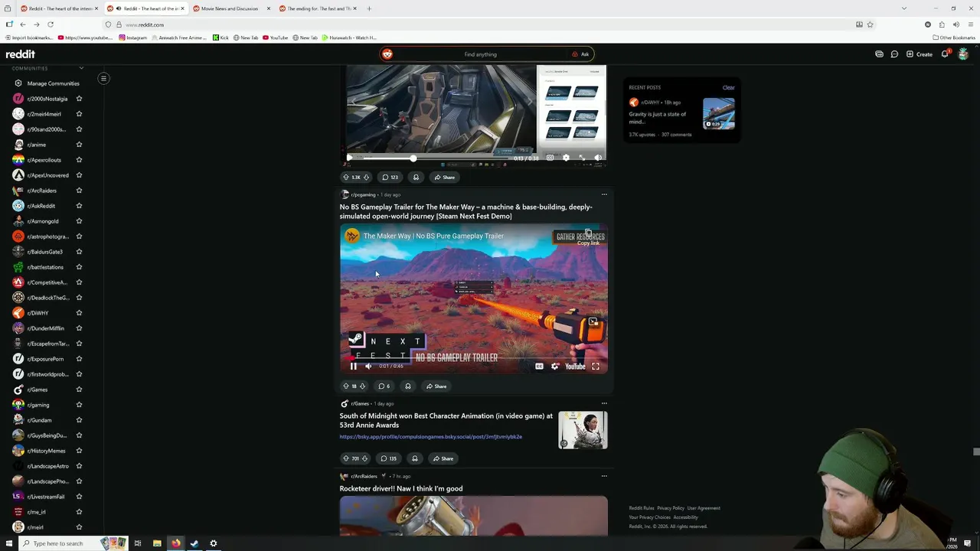Screen dimensions: 980x551
Task: Enter fullscreen on Maker Way video
Action: pos(596,367)
